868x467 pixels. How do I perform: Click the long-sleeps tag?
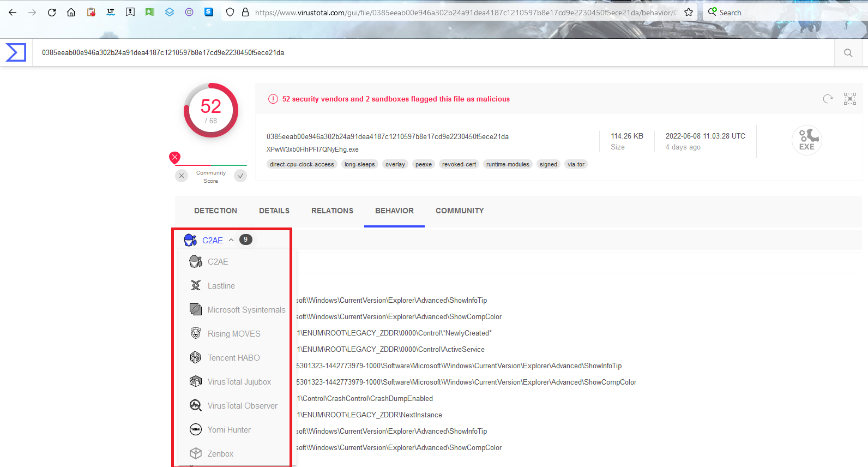tap(360, 164)
